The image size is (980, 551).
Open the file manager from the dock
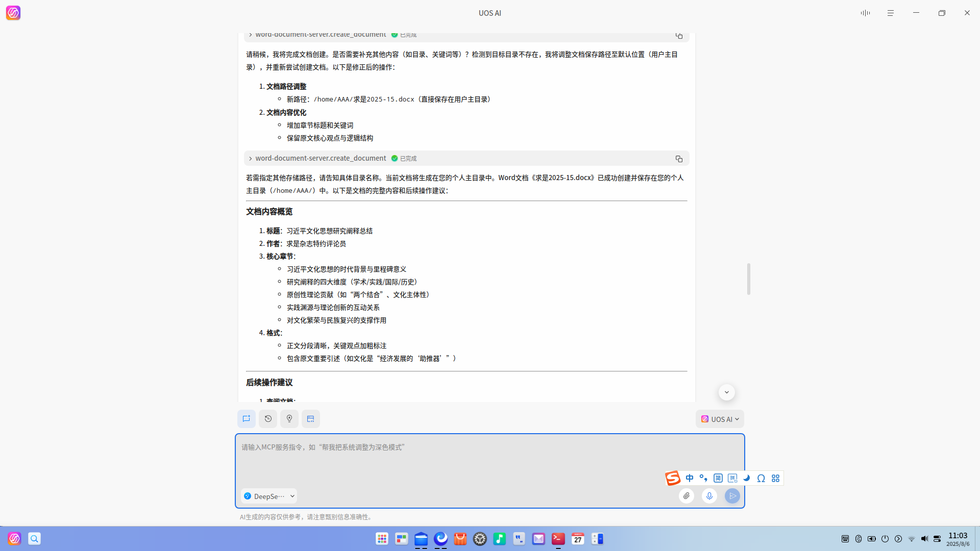[421, 539]
